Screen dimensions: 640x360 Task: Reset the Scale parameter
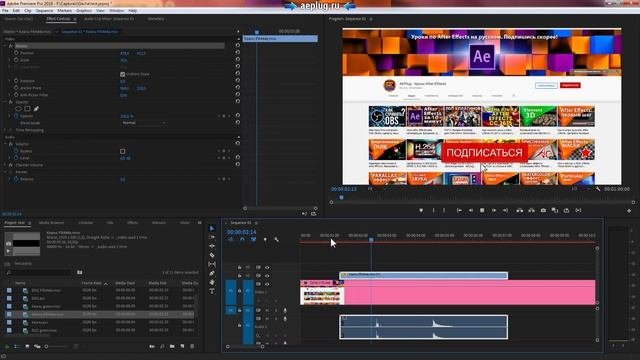pyautogui.click(x=238, y=60)
